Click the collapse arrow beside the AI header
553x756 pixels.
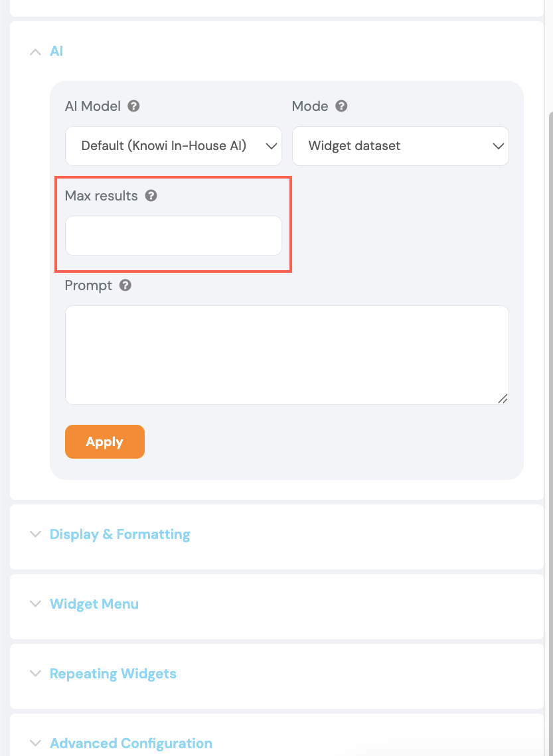(x=35, y=51)
